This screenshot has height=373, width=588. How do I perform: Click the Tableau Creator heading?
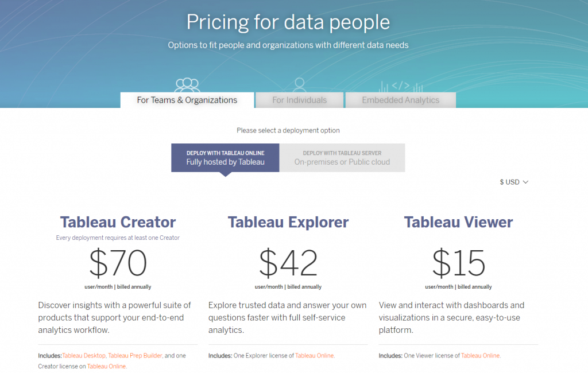(x=117, y=222)
